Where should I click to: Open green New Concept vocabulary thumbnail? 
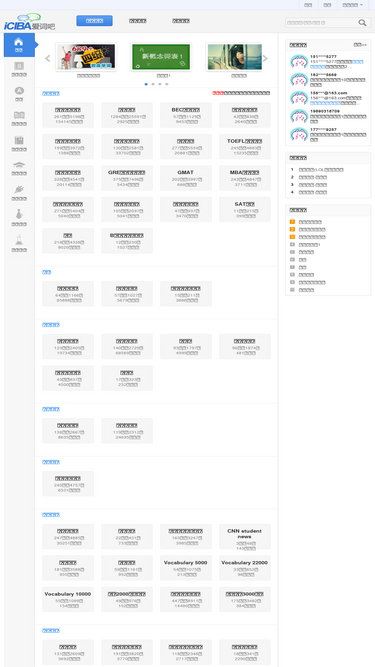[x=161, y=57]
